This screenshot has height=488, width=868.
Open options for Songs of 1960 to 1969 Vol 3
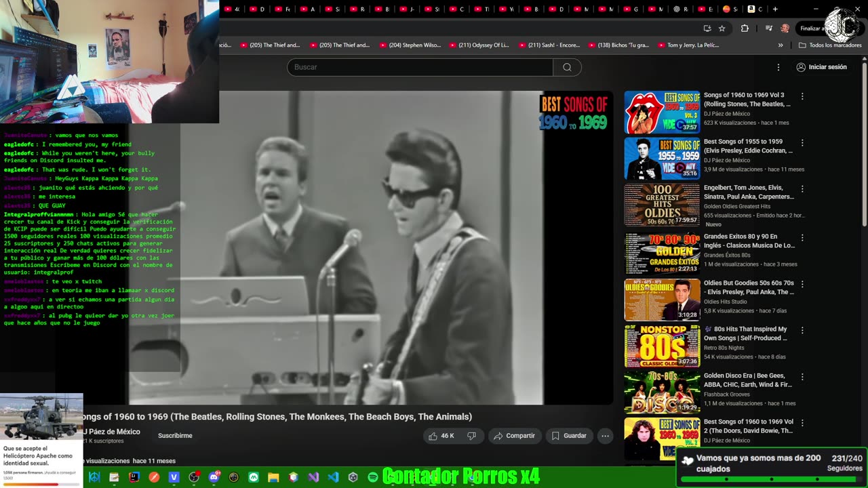[802, 96]
